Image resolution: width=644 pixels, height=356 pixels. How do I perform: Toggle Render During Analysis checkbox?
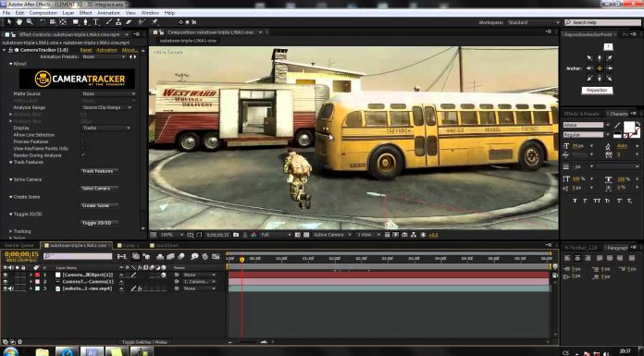pyautogui.click(x=83, y=155)
